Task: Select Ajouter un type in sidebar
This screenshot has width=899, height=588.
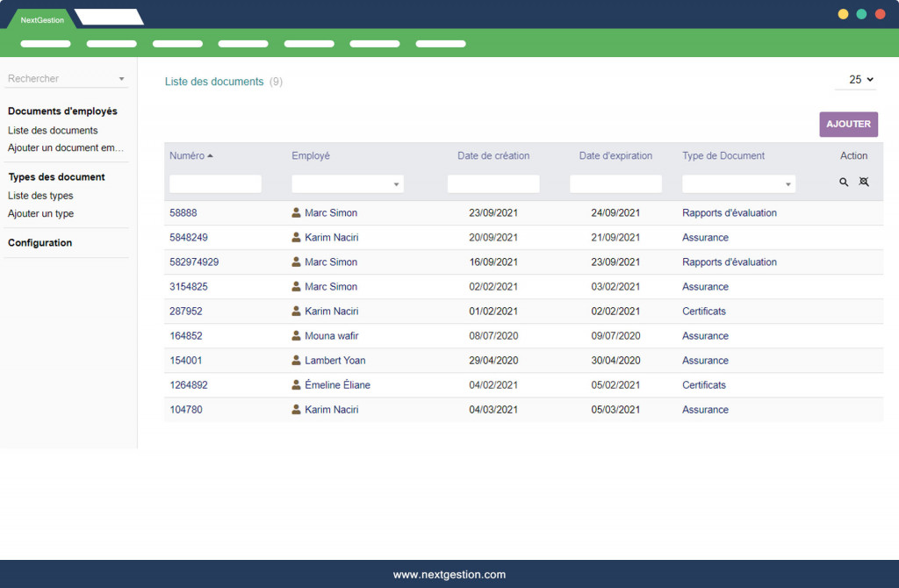Action: pos(40,213)
